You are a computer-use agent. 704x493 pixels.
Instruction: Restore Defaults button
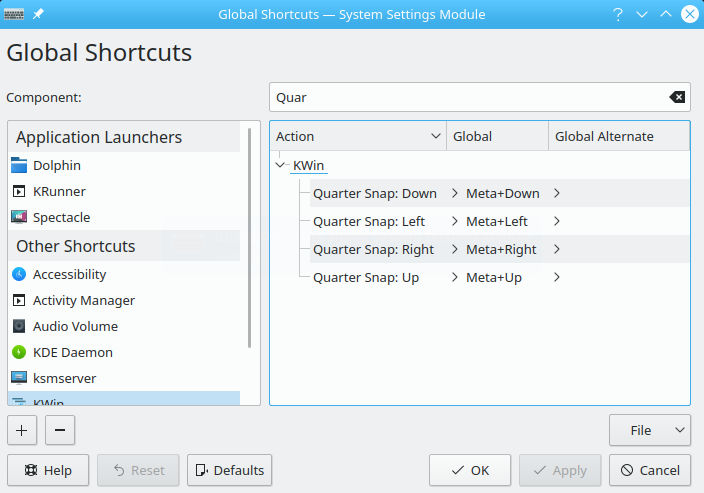[229, 470]
